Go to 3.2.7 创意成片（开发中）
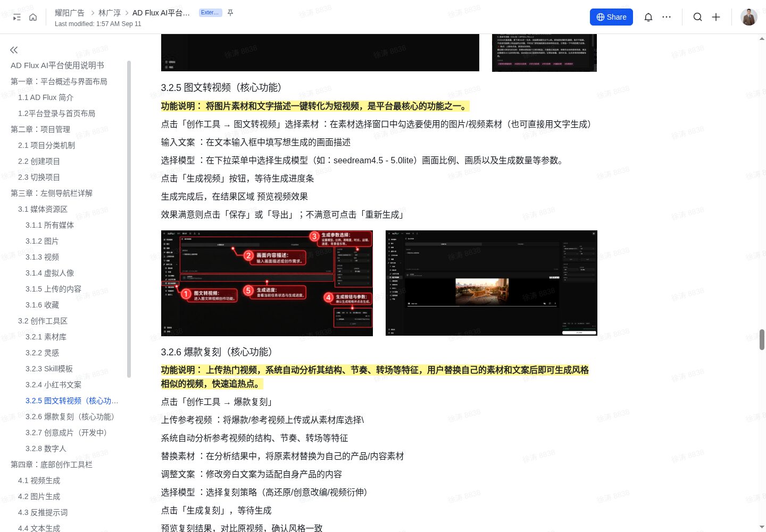 pyautogui.click(x=66, y=433)
